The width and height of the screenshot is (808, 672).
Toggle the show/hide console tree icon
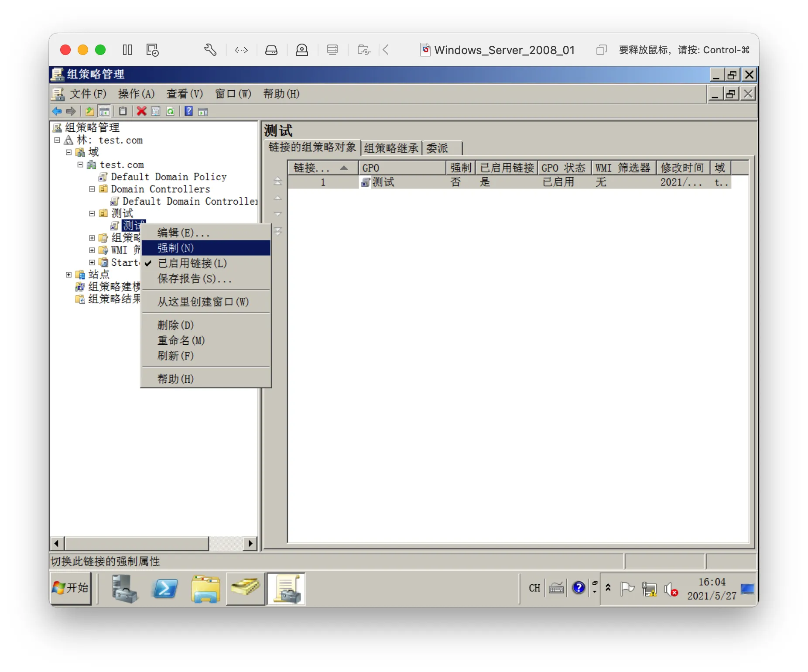click(104, 111)
